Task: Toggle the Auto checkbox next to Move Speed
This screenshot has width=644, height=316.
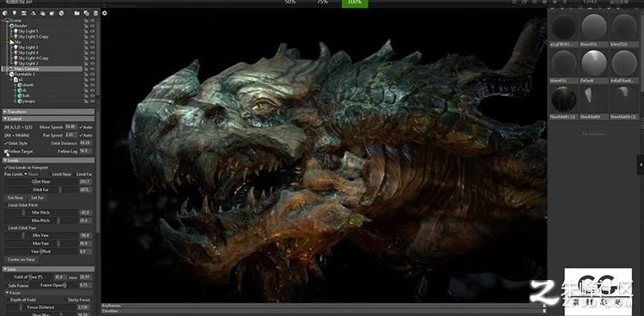Action: (x=81, y=127)
